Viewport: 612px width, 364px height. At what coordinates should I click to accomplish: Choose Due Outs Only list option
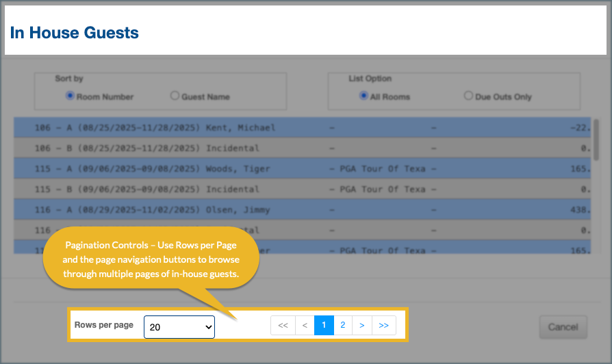point(468,96)
